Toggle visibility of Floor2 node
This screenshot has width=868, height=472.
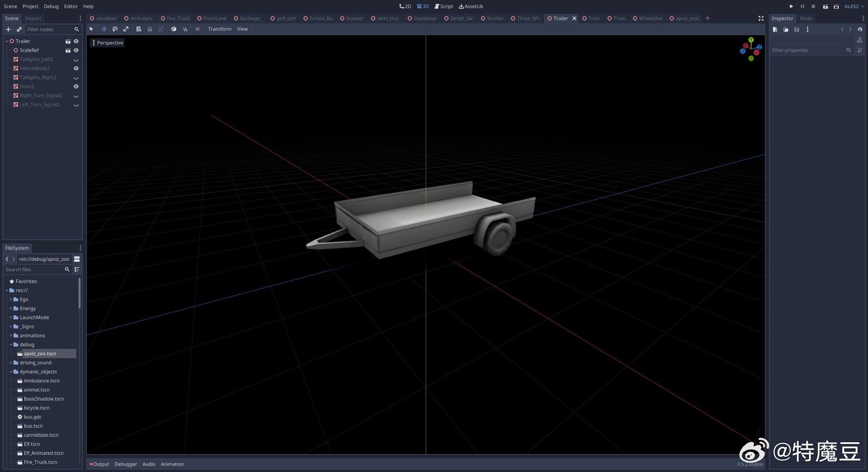pos(76,87)
